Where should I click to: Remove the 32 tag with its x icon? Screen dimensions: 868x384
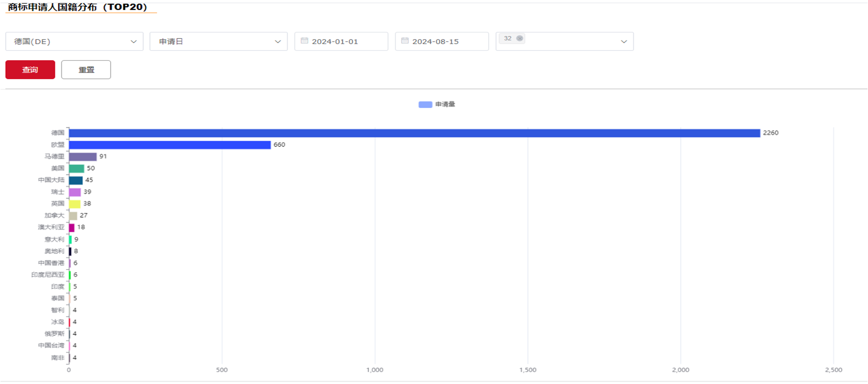519,38
